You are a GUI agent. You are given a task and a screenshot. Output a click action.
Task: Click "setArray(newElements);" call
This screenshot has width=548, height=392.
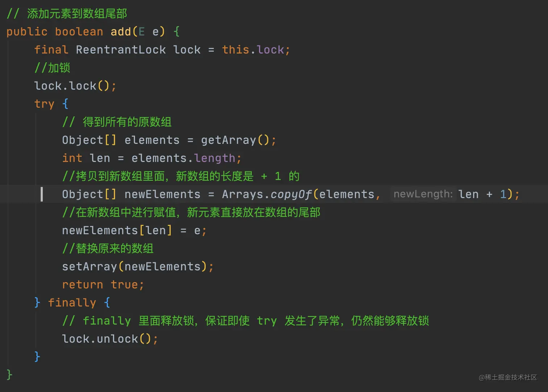coord(138,267)
